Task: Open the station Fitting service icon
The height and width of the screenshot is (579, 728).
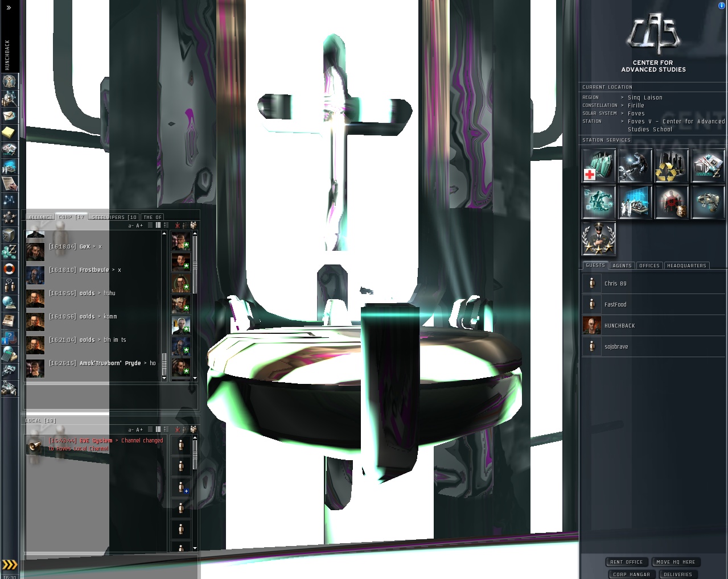Action: [x=599, y=202]
